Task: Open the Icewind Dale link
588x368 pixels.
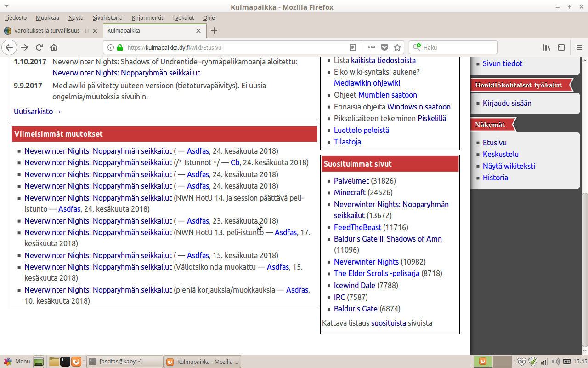Action: (355, 285)
